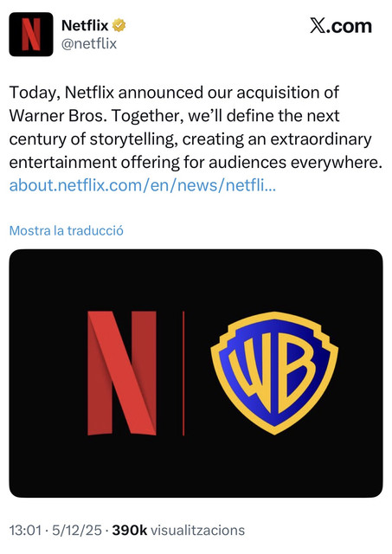The height and width of the screenshot is (554, 392).
Task: Click the tweet text starting with Today
Action: [196, 127]
